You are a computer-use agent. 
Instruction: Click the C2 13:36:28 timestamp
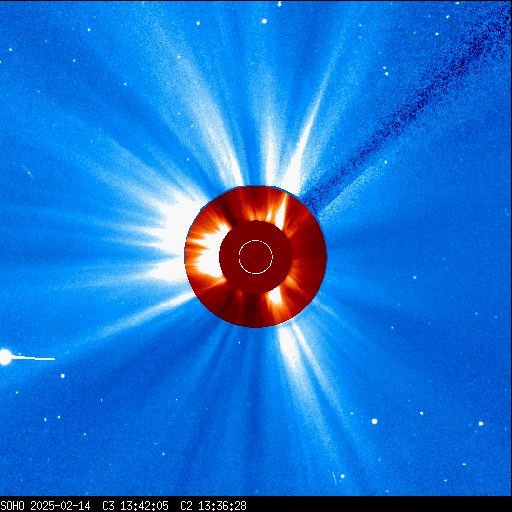213,506
